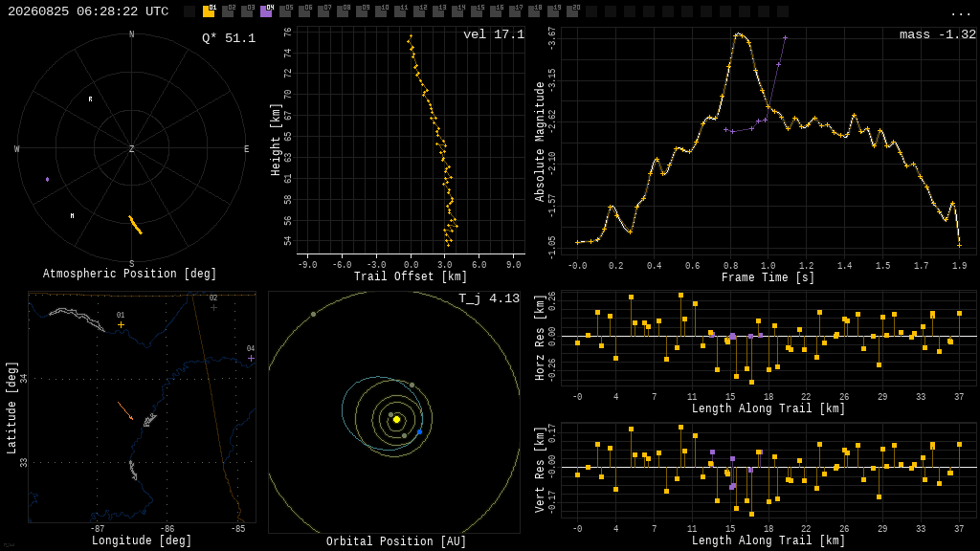Image resolution: width=980 pixels, height=551 pixels.
Task: Click the gray station 02 plus marker on the map
Action: pyautogui.click(x=213, y=307)
